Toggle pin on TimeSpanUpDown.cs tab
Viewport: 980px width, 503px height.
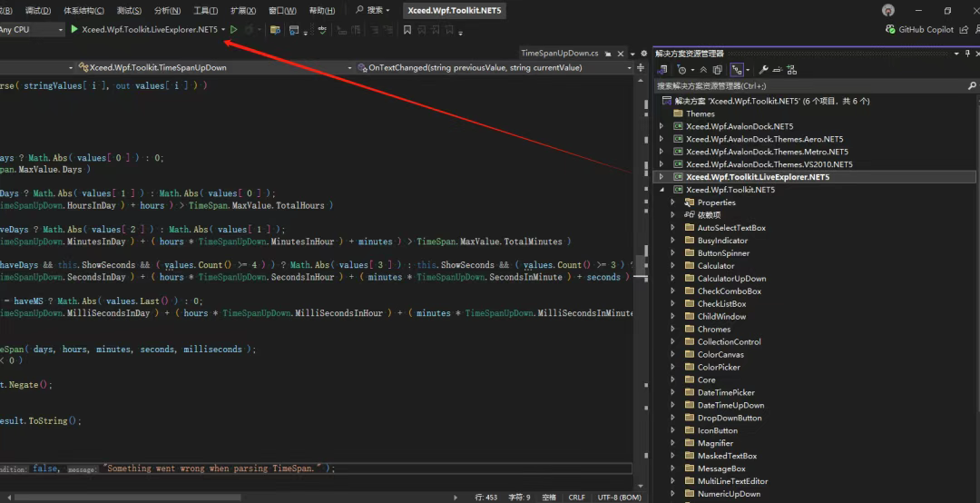point(608,54)
